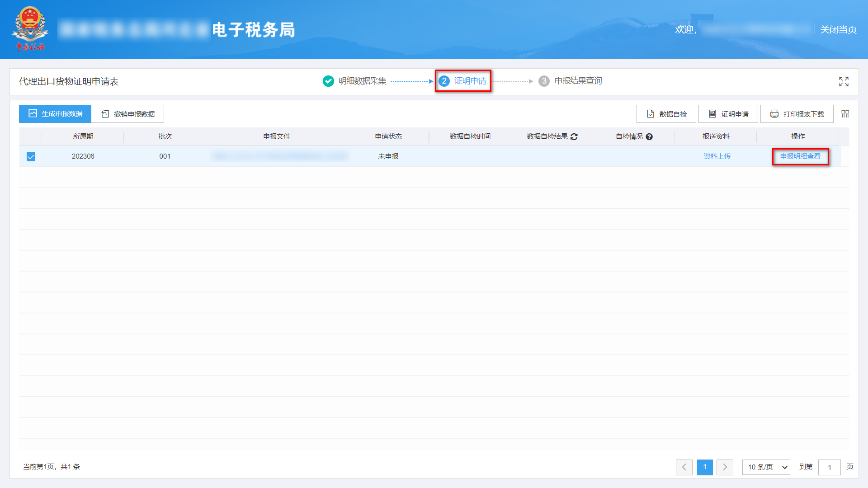Screen dimensions: 868x488
Task: Click the document-check icon beside 数据自检
Action: coord(650,114)
